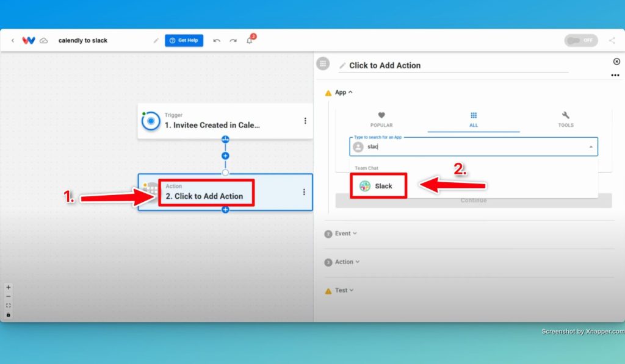Zoom in on the canvas
Image resolution: width=625 pixels, height=364 pixels.
pyautogui.click(x=9, y=287)
